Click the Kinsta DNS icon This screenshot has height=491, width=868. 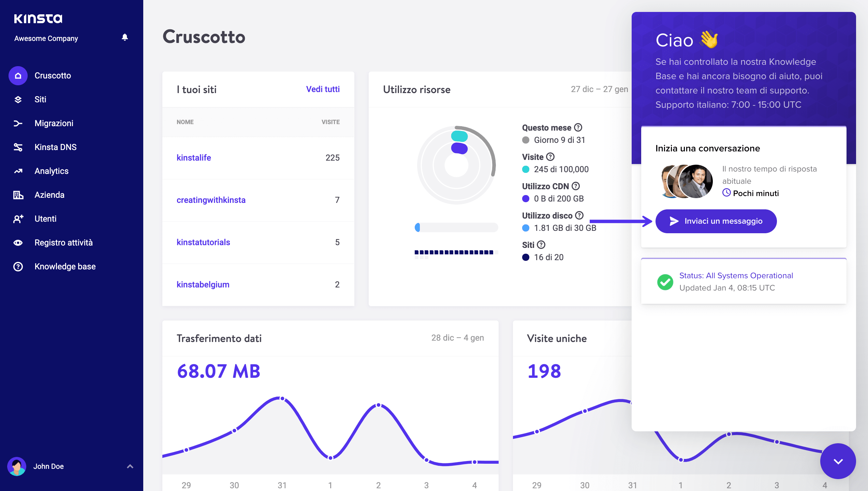(18, 147)
